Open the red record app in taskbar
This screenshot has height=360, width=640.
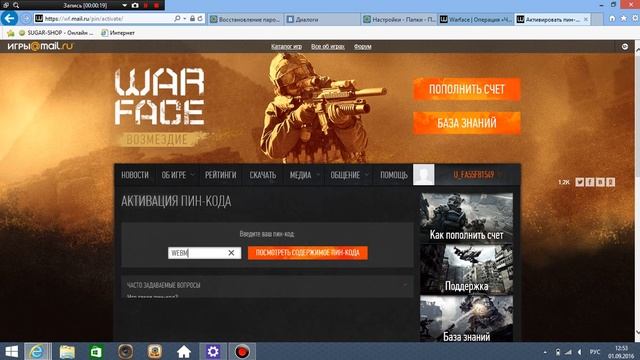point(242,351)
